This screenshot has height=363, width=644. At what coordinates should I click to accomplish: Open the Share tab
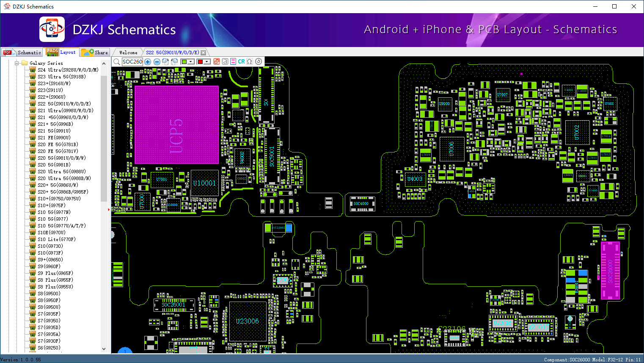coord(95,53)
